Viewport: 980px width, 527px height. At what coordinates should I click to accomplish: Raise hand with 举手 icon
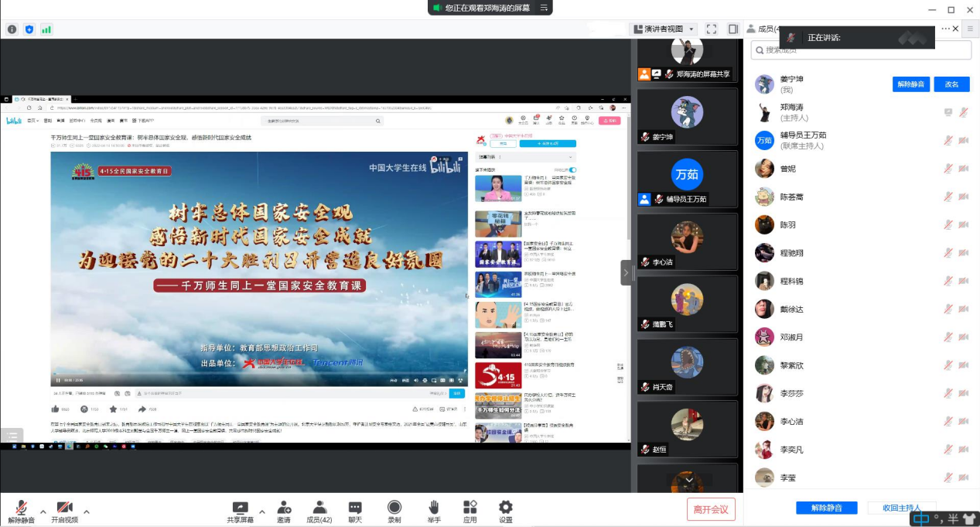[x=434, y=508]
